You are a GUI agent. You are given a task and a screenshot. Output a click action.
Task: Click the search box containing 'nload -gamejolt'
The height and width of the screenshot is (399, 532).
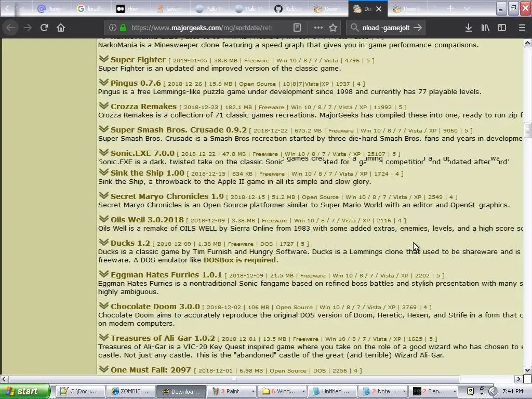(386, 28)
